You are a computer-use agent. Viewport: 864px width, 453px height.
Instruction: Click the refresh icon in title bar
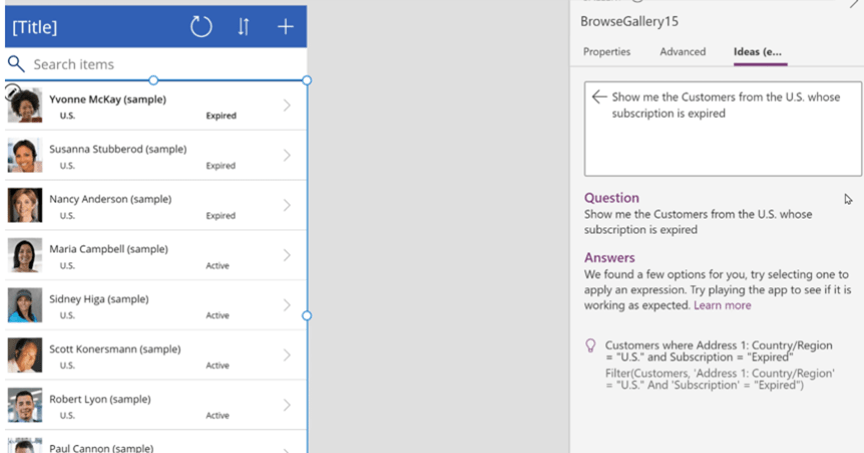(201, 27)
